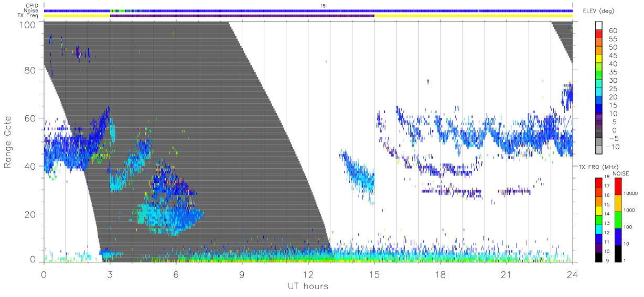Click ELEV colorbar label "45"

[x=612, y=56]
